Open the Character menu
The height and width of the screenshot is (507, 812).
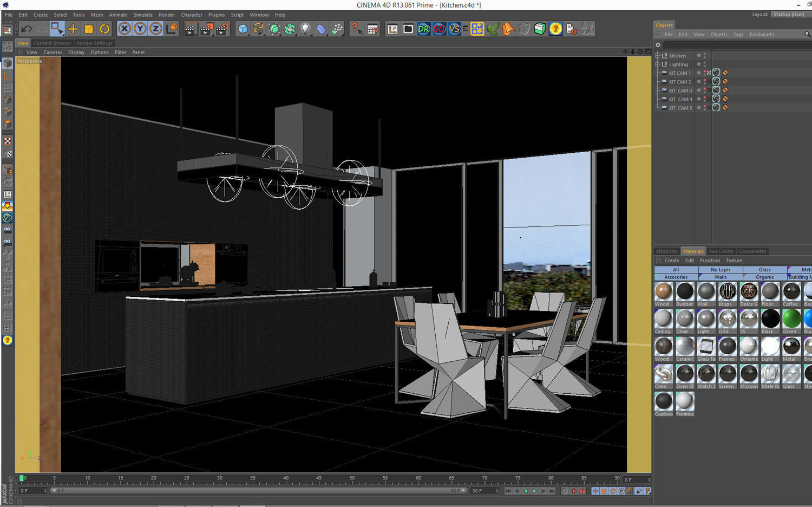pos(192,15)
